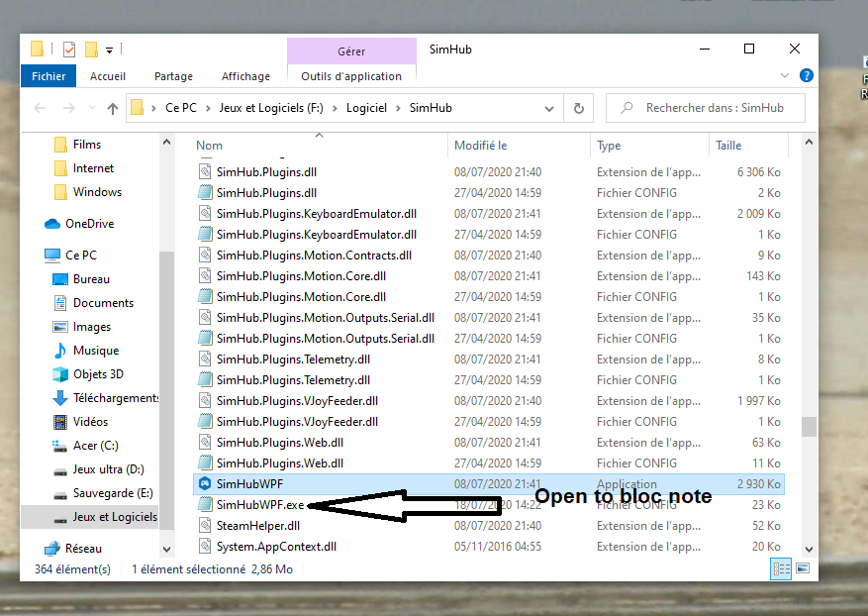Open the Fichier menu

[48, 76]
